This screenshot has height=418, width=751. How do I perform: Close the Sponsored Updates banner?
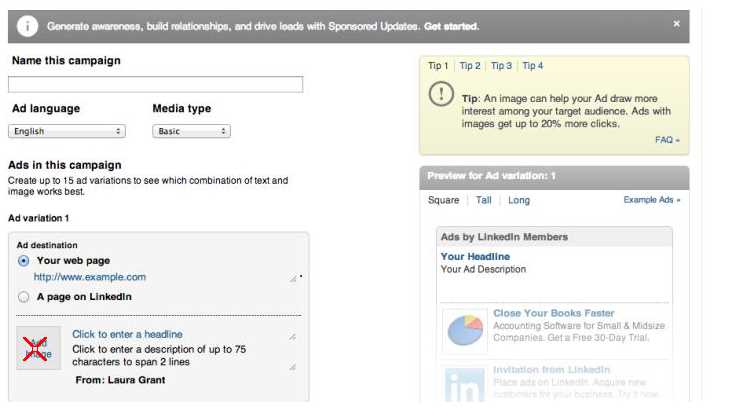[676, 24]
